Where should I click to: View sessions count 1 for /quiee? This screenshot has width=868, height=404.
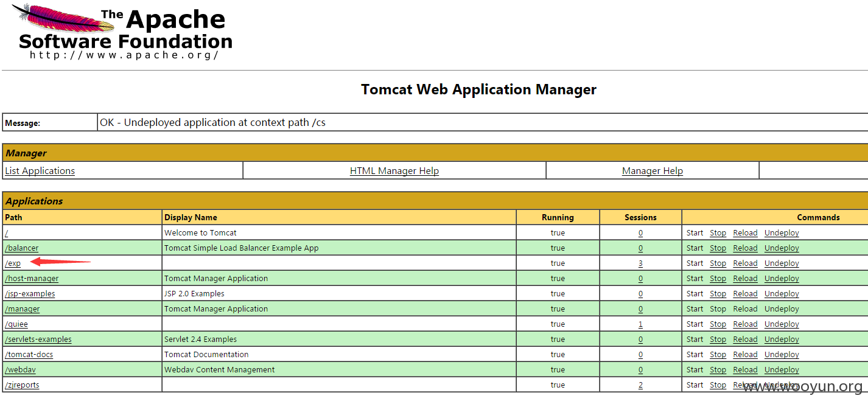tap(640, 324)
